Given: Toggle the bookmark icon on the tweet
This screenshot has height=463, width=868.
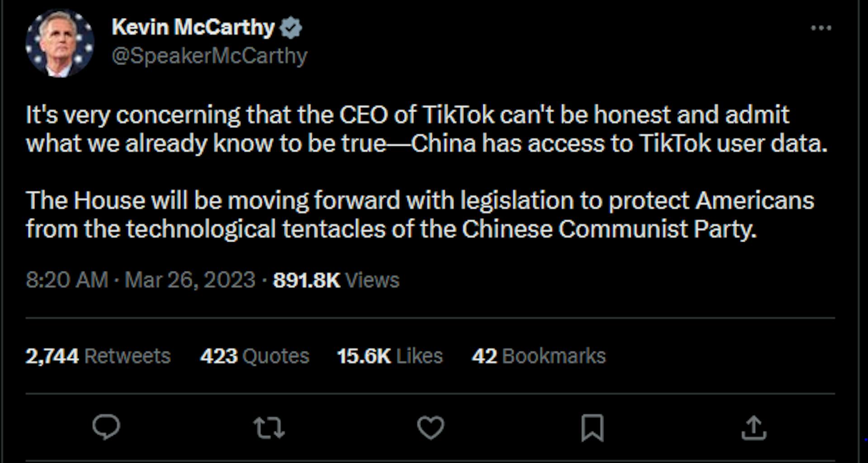Looking at the screenshot, I should (x=592, y=427).
